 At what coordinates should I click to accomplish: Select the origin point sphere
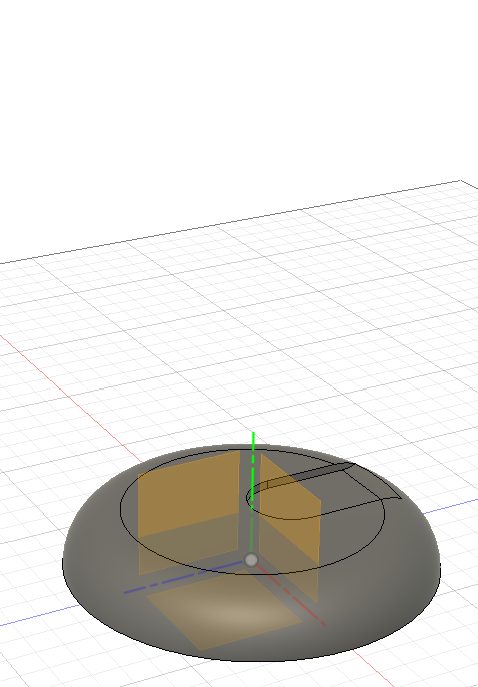(251, 560)
